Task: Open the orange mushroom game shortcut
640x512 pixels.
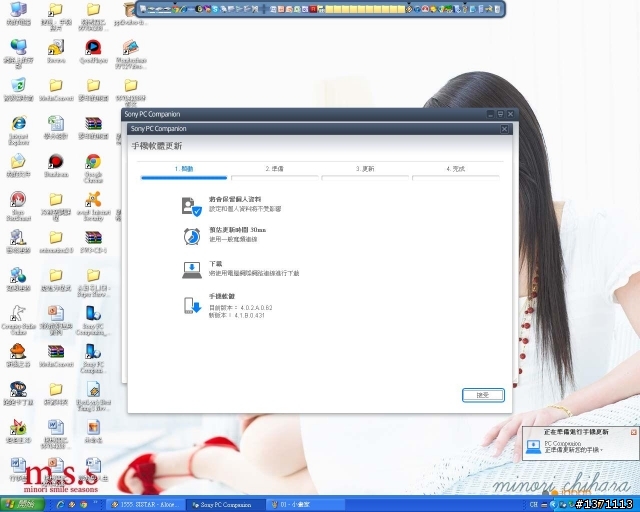Action: tap(18, 355)
